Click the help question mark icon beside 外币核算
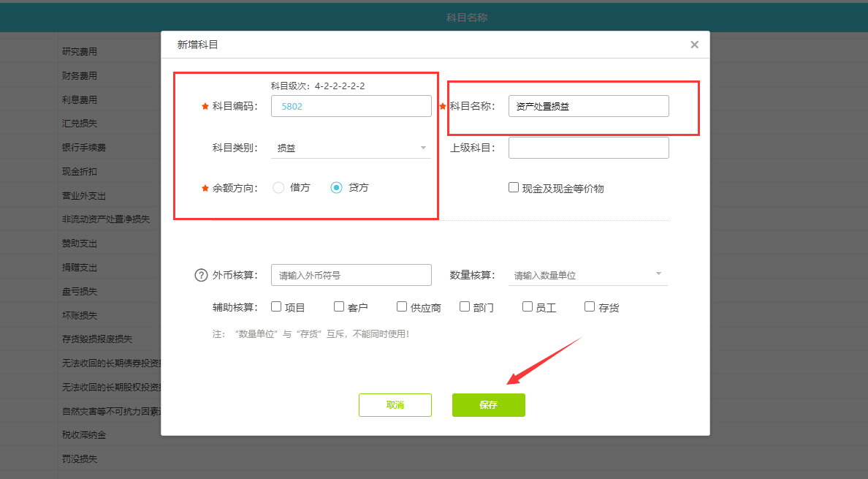Image resolution: width=868 pixels, height=479 pixels. click(x=201, y=276)
